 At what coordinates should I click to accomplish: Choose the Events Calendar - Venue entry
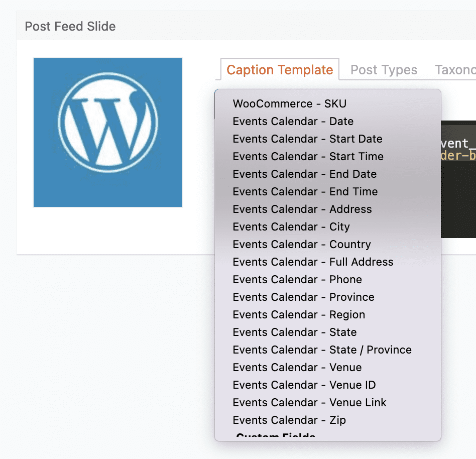327,368
